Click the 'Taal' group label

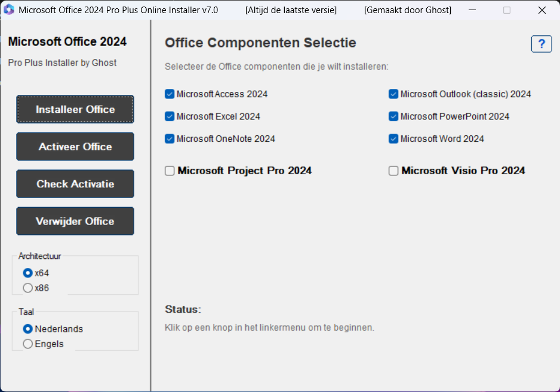tap(26, 311)
